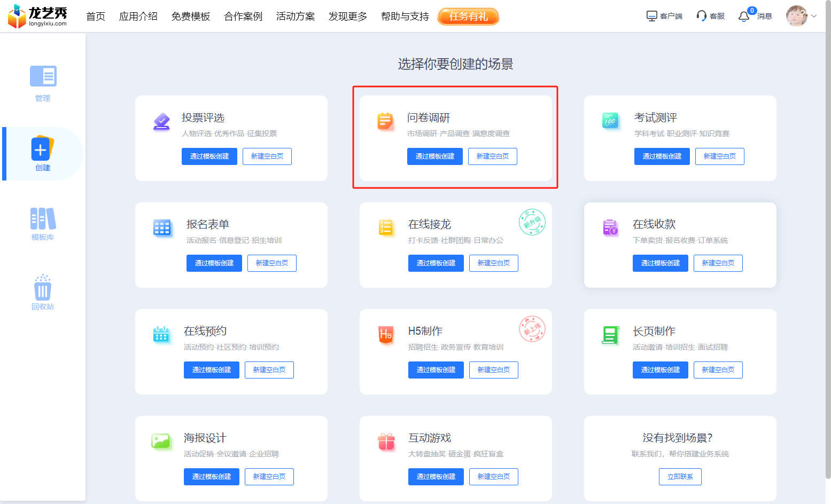Open the 管理 sidebar icon

tap(43, 76)
